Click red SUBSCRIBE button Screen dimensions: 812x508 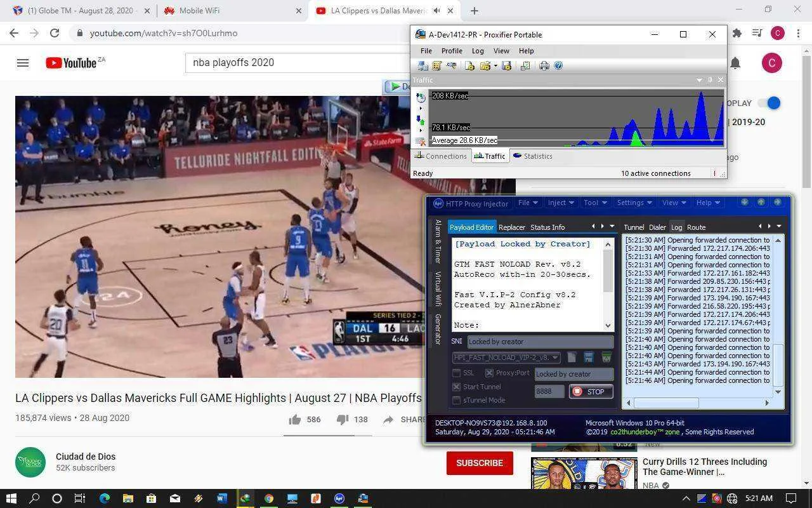coord(480,463)
